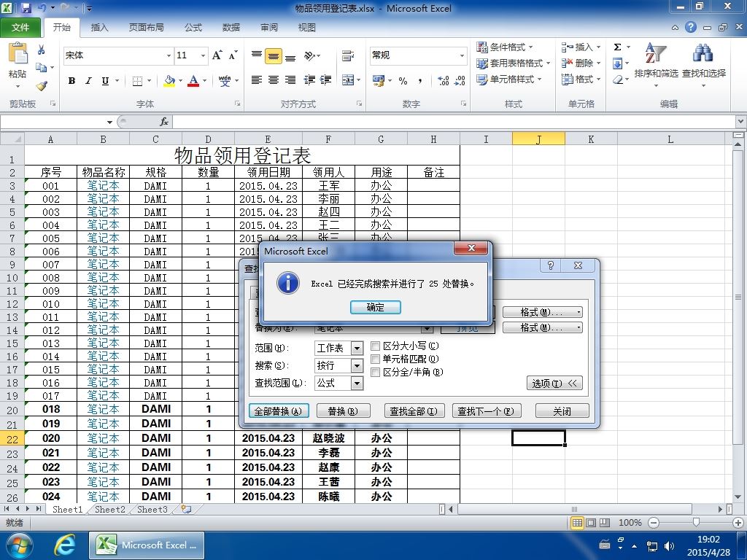
Task: Adjust the zoom slider handle
Action: [696, 523]
